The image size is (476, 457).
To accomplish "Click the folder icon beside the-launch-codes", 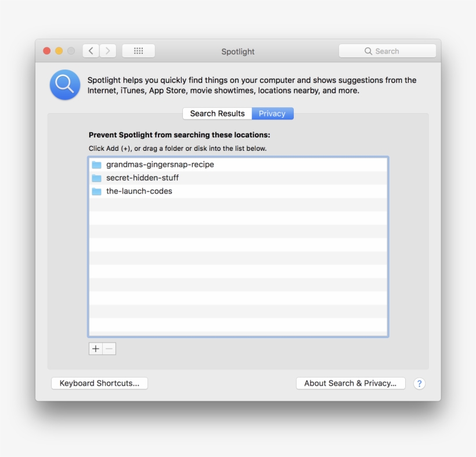I will 96,191.
